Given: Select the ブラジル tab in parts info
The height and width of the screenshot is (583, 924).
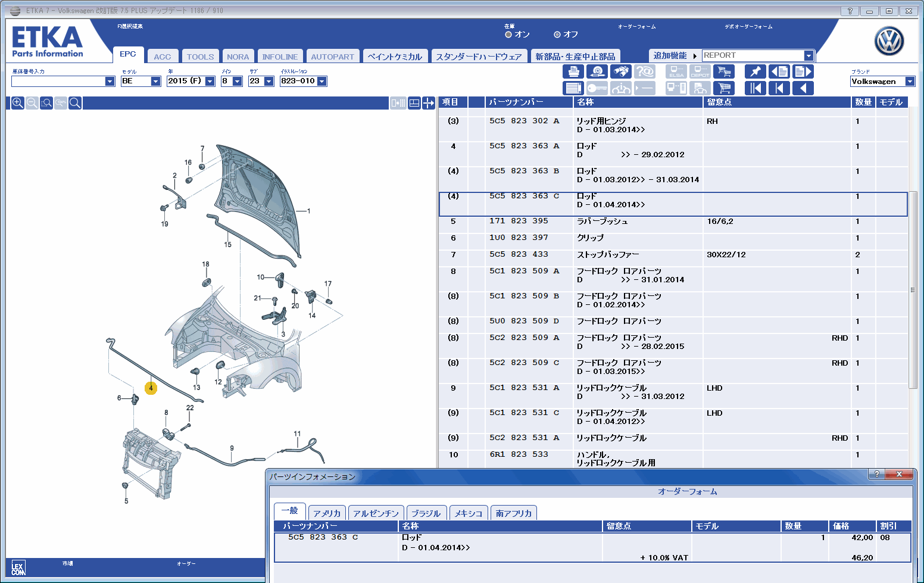Looking at the screenshot, I should [426, 513].
